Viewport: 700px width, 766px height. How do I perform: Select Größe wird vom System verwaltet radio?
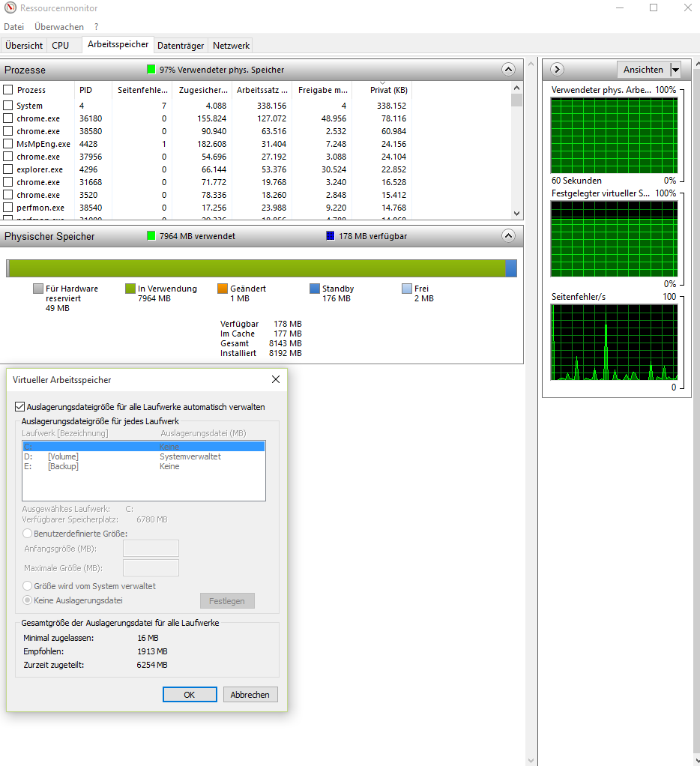coord(27,585)
